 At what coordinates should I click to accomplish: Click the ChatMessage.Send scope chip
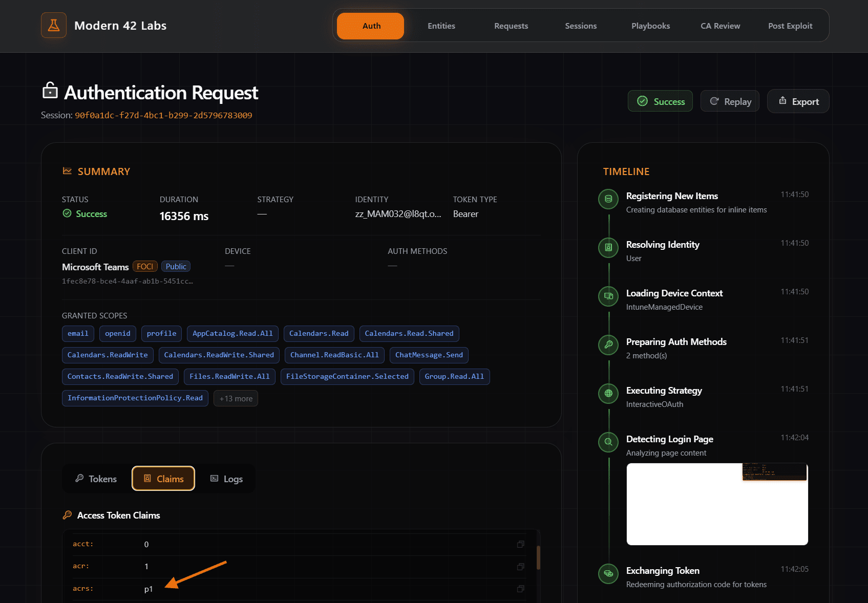[x=429, y=355]
